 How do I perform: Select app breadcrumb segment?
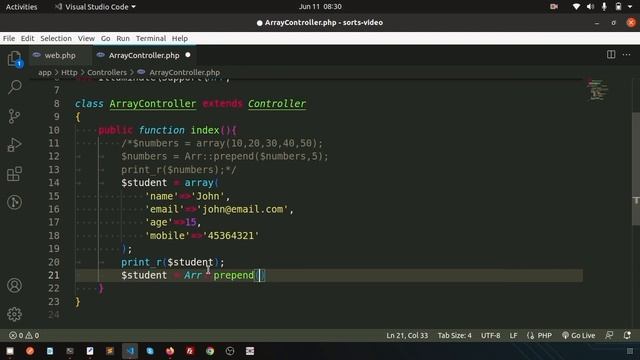pos(44,72)
